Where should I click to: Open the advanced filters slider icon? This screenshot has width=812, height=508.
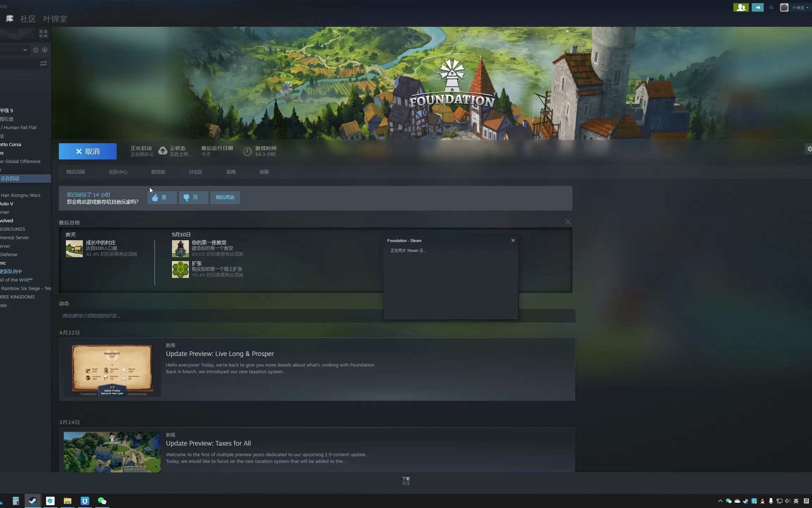pos(43,64)
